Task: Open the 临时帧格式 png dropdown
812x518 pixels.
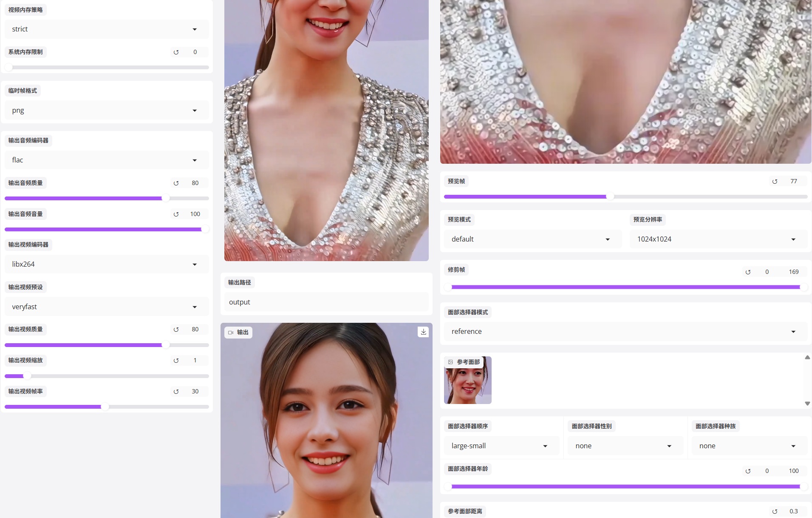Action: point(106,111)
